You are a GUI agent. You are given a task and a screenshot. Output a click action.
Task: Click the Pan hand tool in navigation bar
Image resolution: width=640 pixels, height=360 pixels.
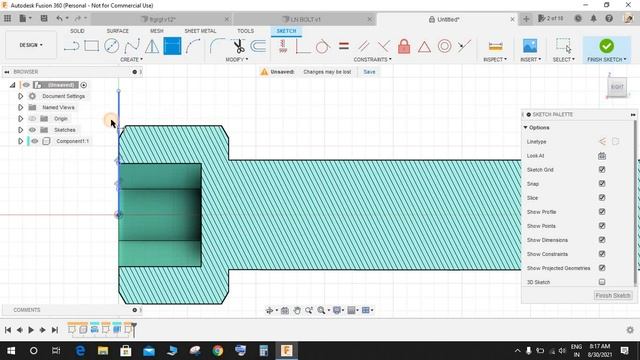[297, 311]
